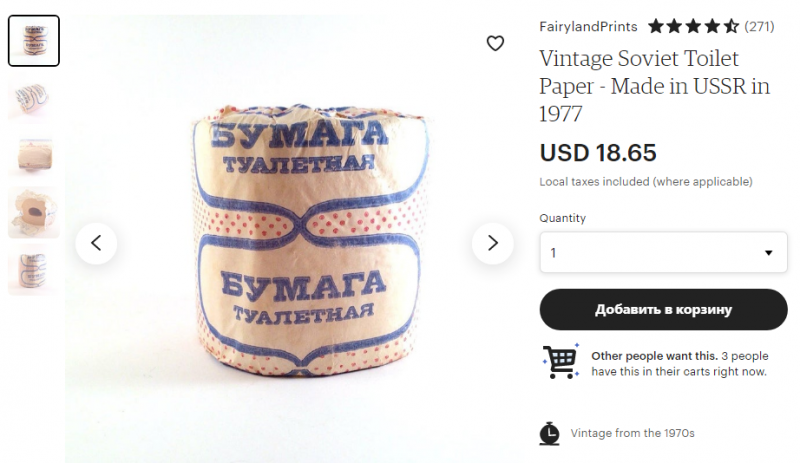Open the FairylandPrints shop link
Screen dimensions: 800x463
coord(588,27)
